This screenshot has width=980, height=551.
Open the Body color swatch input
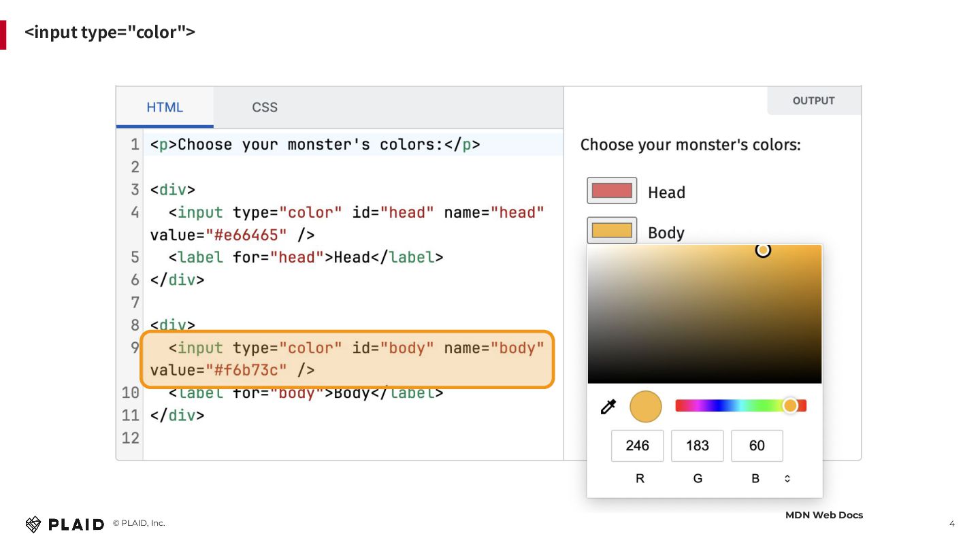click(612, 231)
